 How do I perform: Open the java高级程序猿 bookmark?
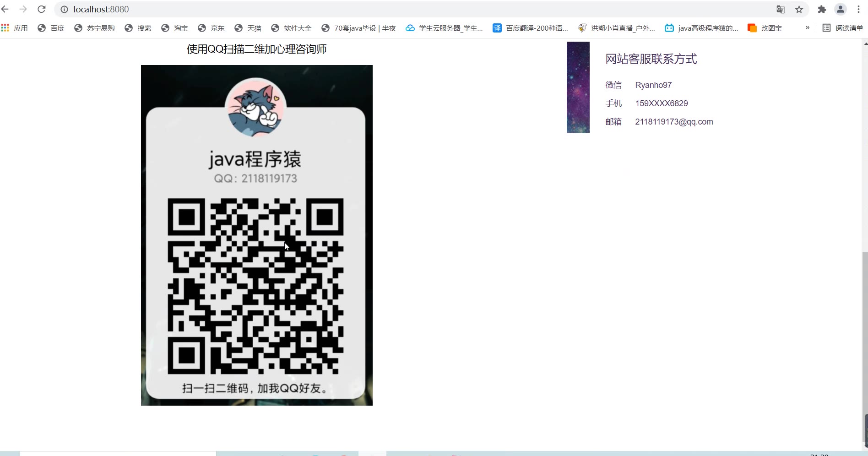[701, 28]
